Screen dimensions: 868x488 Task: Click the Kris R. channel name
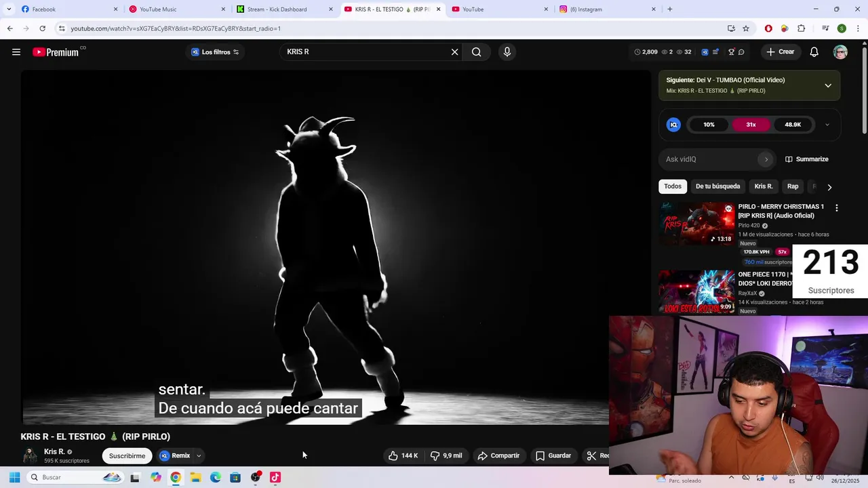[x=54, y=451]
